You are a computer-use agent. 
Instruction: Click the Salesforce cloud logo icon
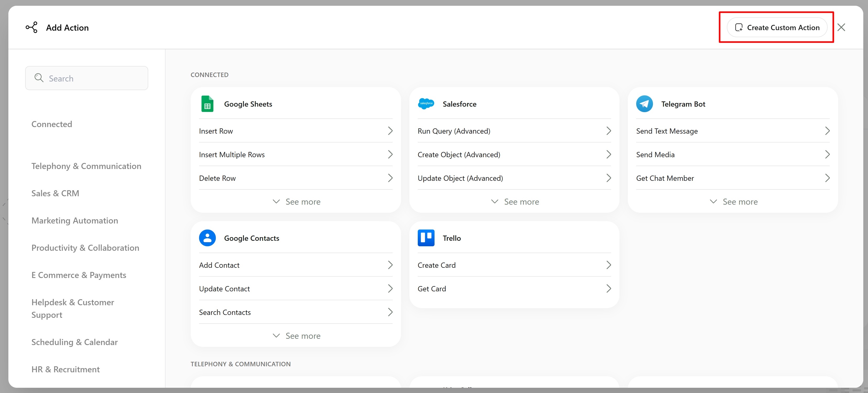coord(426,104)
